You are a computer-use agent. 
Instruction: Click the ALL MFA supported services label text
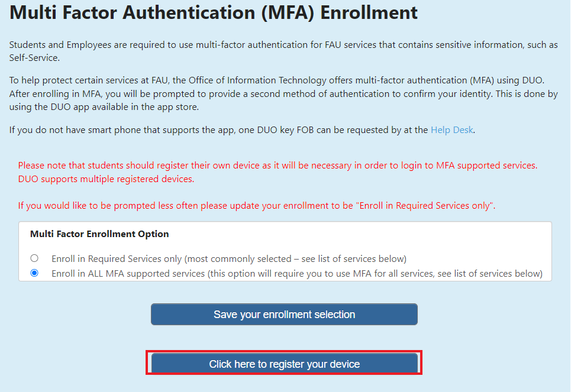296,273
